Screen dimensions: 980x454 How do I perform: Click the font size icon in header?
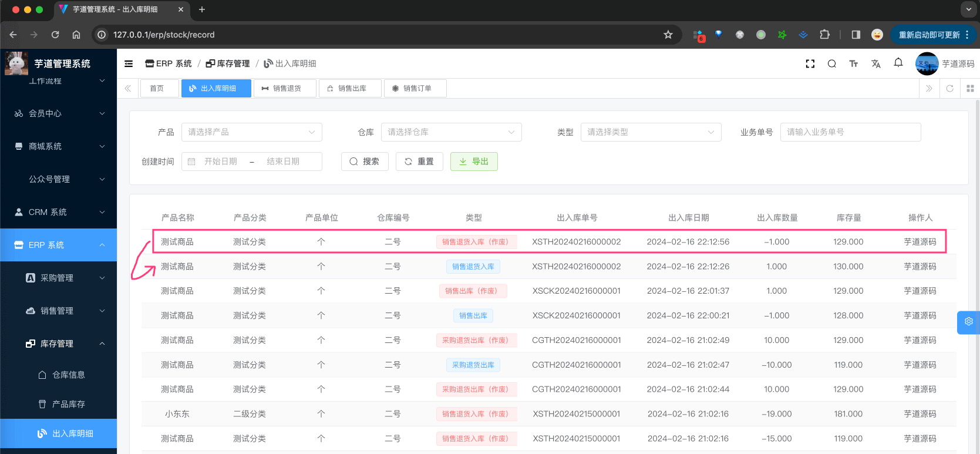pyautogui.click(x=854, y=64)
